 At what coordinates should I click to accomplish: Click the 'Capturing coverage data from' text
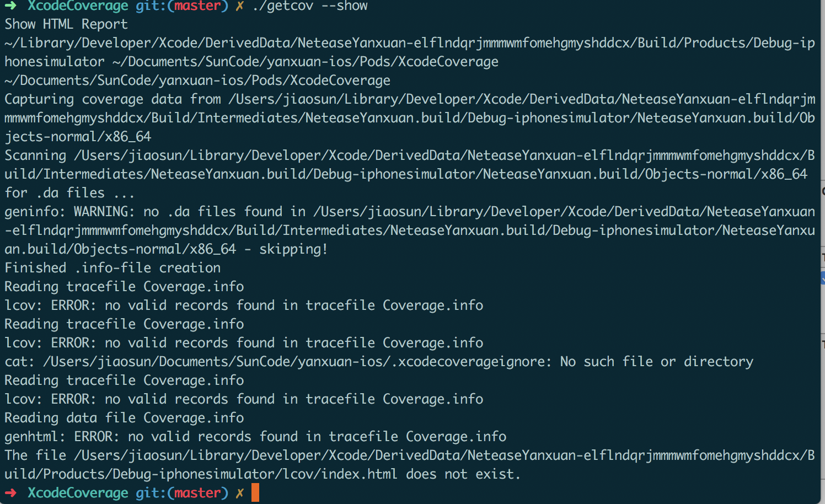[x=113, y=99]
